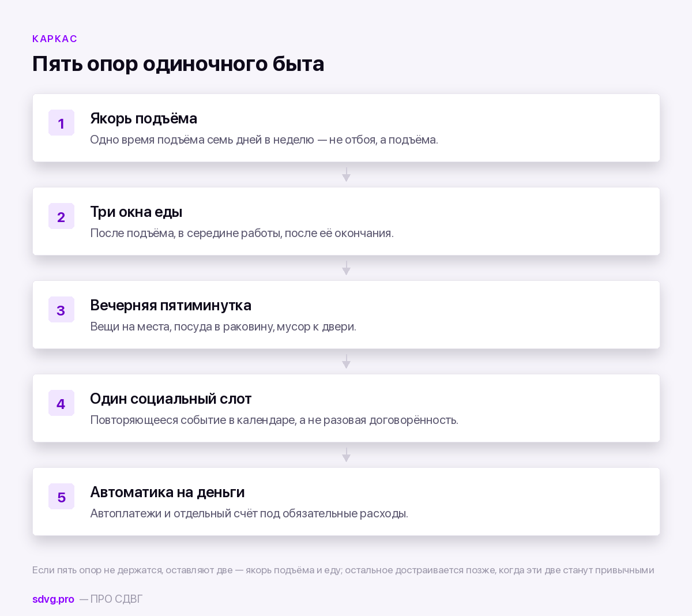Select the 'Вечерняя пятиминутка' title
Image resolution: width=692 pixels, height=616 pixels.
pos(171,305)
